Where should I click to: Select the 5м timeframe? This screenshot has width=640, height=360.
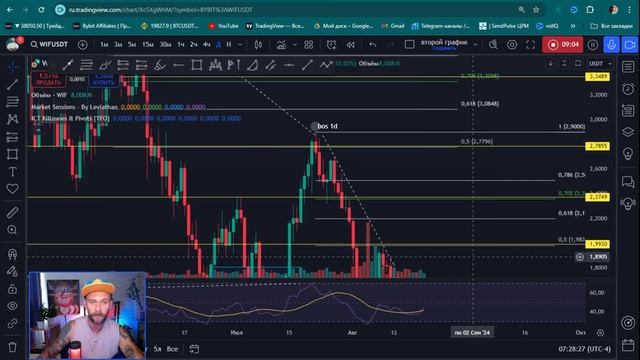(x=132, y=44)
